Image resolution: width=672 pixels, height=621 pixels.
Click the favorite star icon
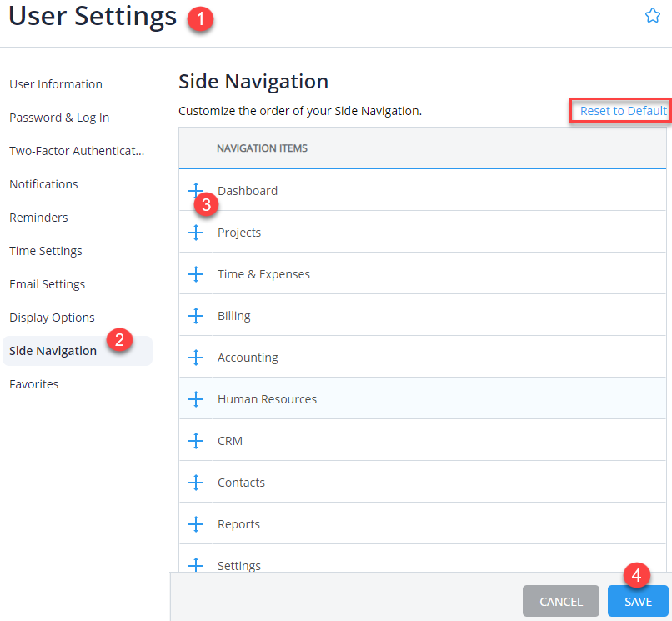pos(652,16)
